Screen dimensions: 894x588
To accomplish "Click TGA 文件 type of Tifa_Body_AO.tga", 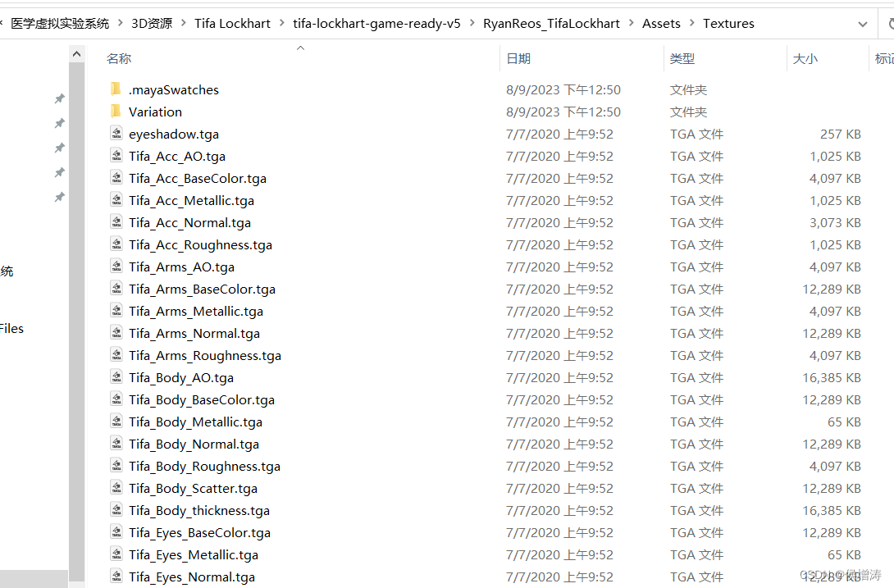I will pos(696,377).
